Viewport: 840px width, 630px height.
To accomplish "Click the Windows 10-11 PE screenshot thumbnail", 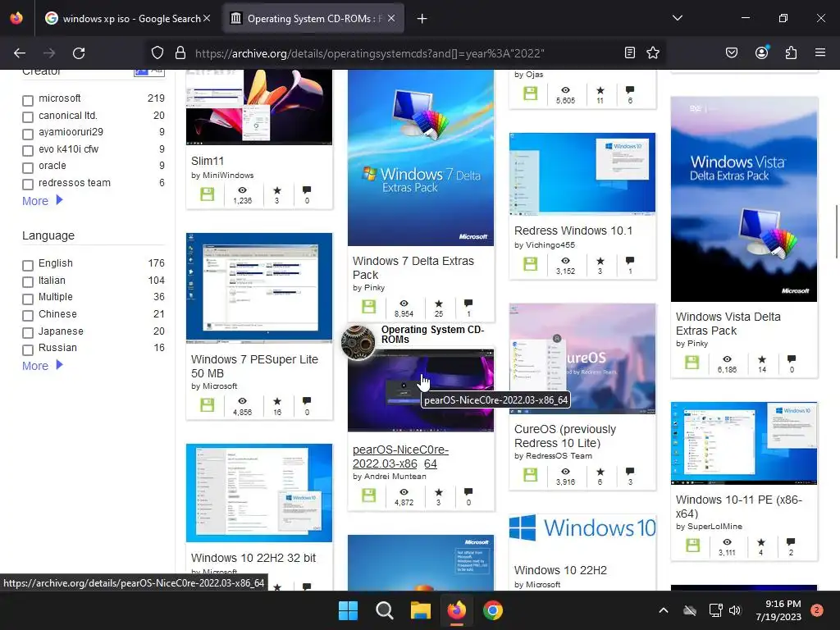I will tap(743, 443).
